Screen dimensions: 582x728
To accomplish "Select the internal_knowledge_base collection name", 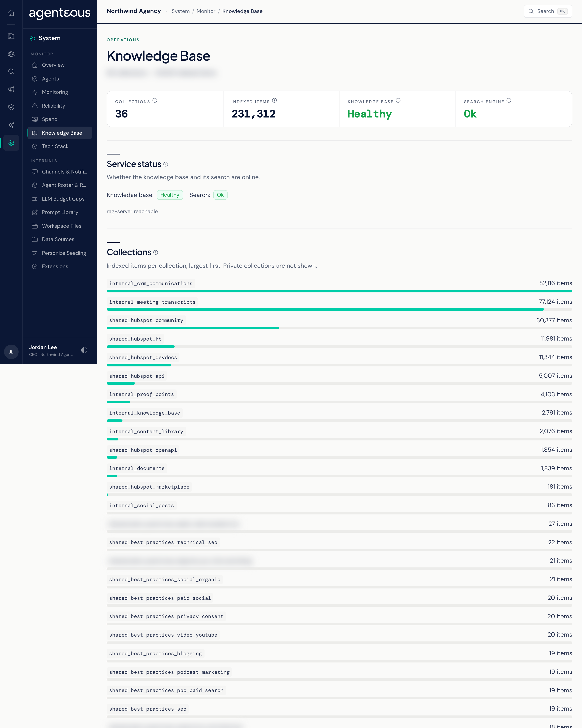I will pos(144,413).
